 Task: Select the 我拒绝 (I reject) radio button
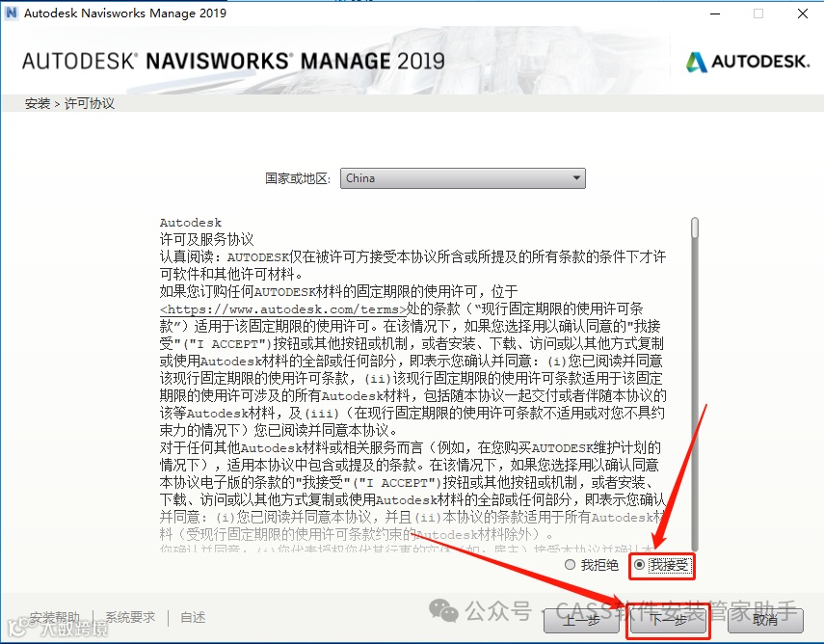coord(570,565)
